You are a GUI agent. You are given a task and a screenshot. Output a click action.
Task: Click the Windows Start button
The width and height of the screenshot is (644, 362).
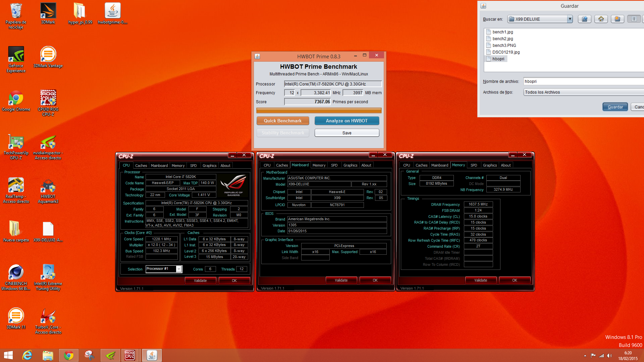click(8, 355)
